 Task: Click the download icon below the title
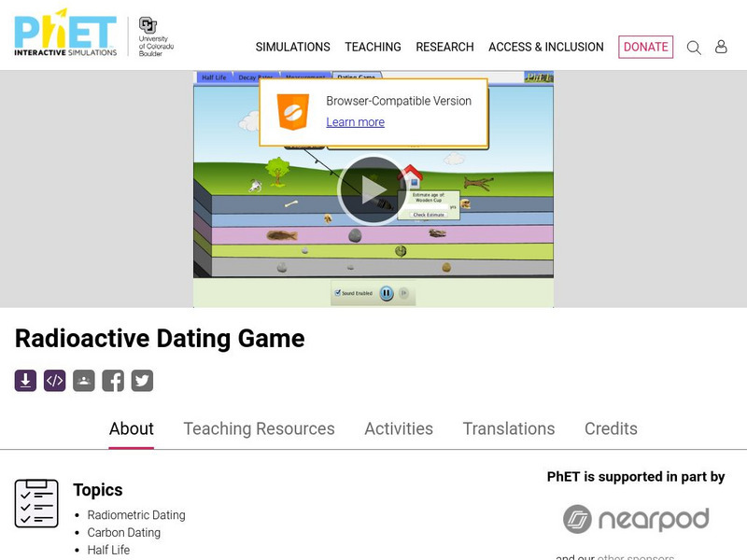click(22, 380)
